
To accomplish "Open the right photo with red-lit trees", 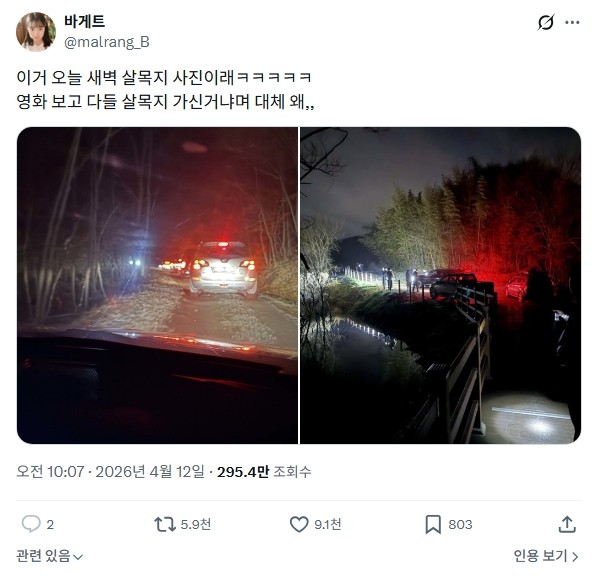I will pyautogui.click(x=440, y=285).
